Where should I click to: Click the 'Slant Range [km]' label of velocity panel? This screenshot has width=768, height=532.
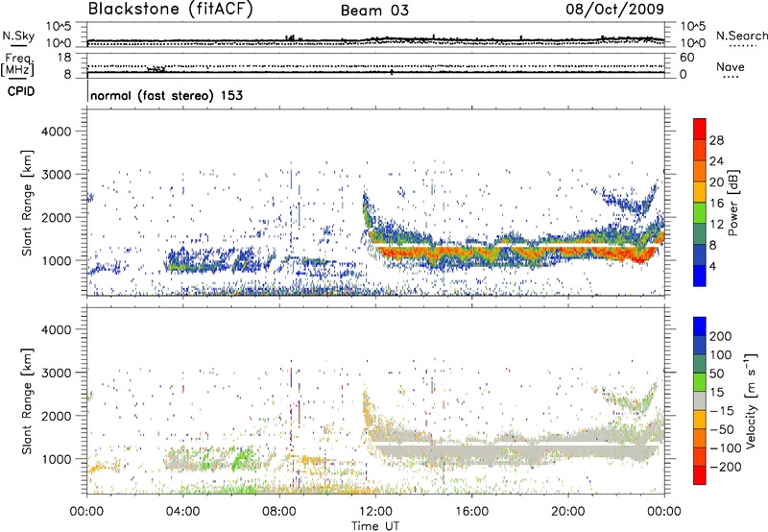point(27,401)
